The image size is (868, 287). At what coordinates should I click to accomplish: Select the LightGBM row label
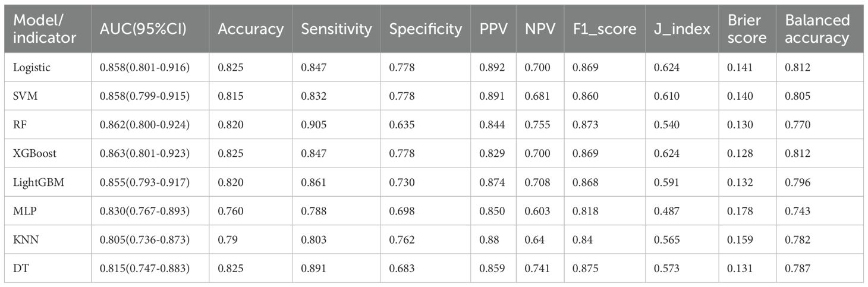[x=38, y=182]
